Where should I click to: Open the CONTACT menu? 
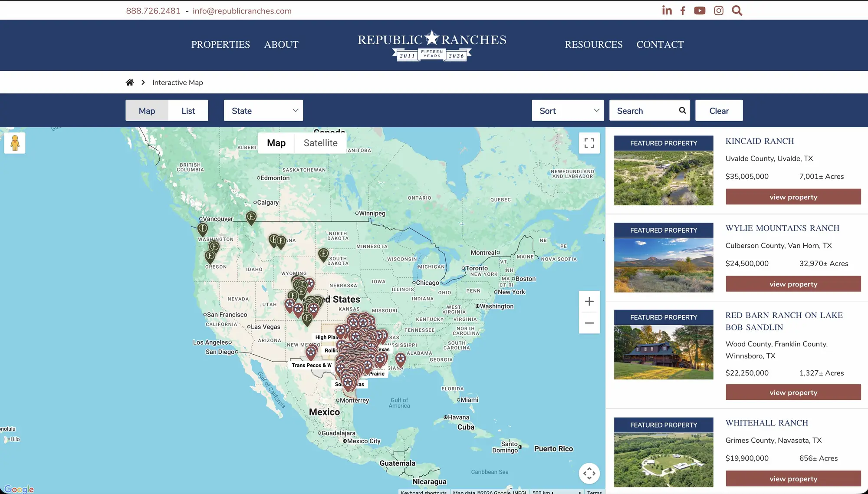pos(660,44)
